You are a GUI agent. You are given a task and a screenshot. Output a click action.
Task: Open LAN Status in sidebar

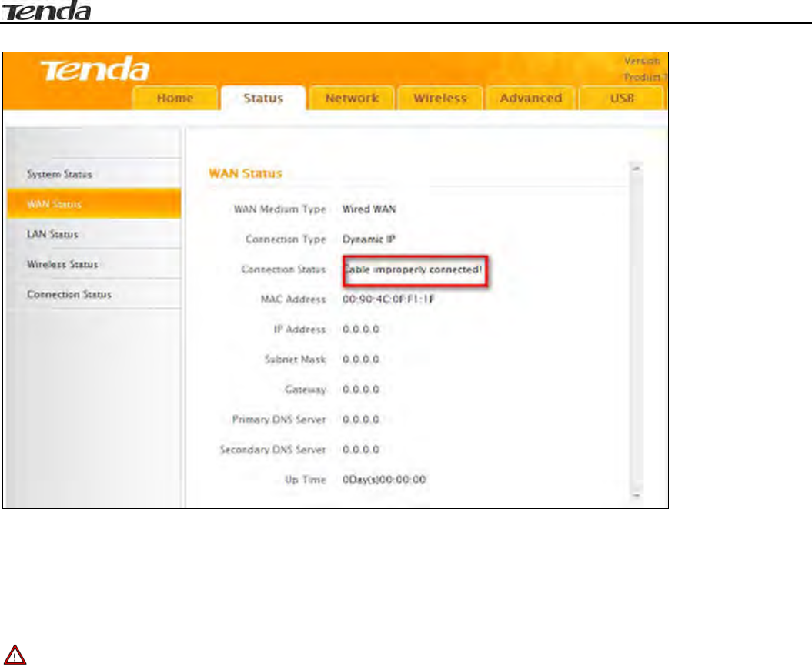[x=94, y=234]
